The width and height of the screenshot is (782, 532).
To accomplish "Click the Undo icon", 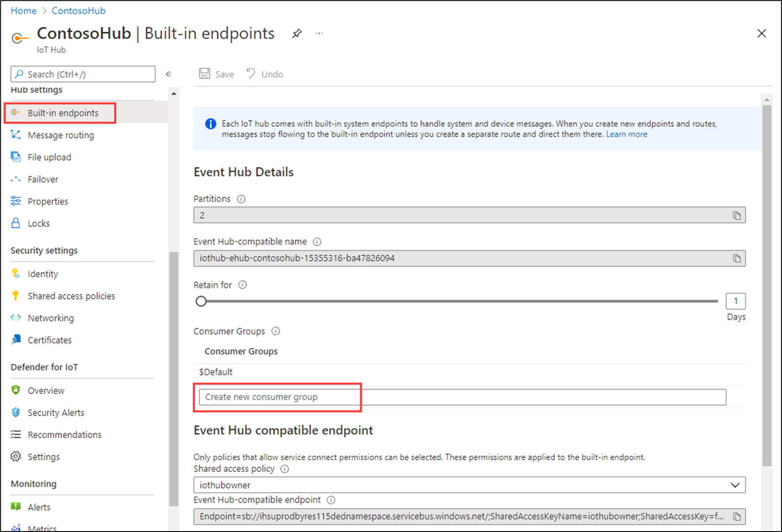I will click(251, 73).
